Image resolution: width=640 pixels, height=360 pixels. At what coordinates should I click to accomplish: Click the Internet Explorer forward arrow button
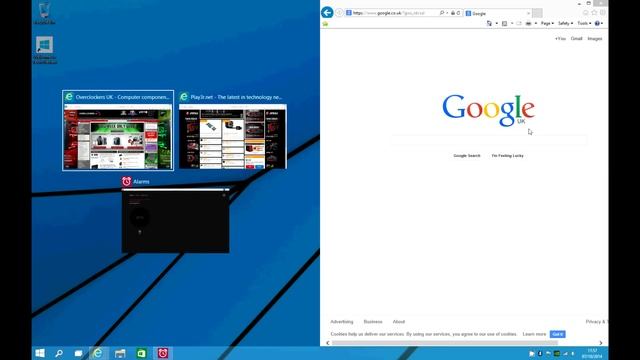pos(339,13)
